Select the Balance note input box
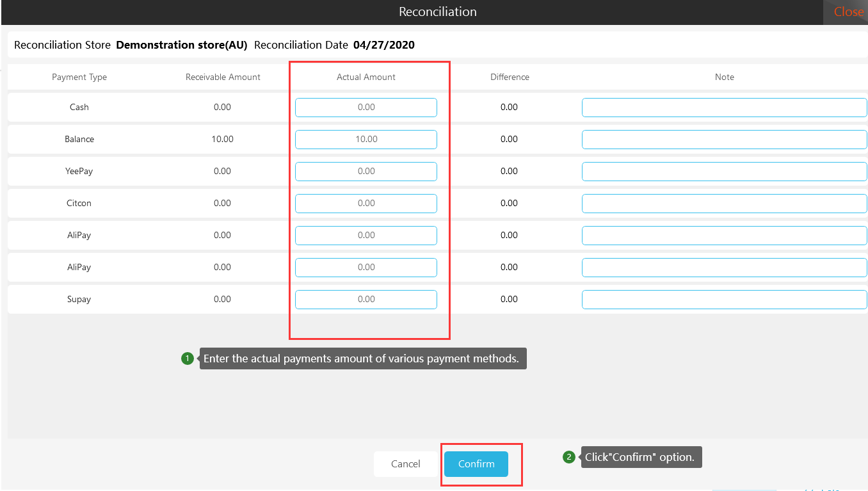Image resolution: width=868 pixels, height=491 pixels. tap(724, 140)
